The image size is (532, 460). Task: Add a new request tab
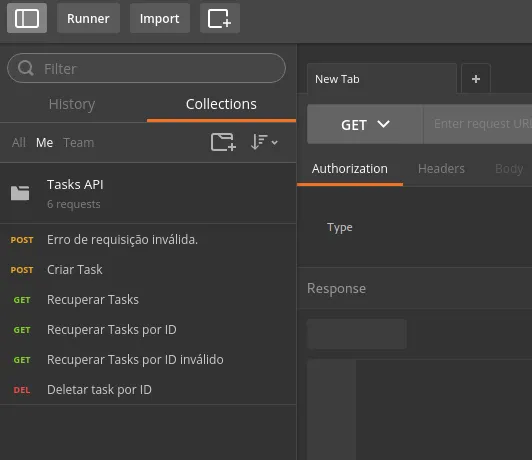click(x=476, y=79)
